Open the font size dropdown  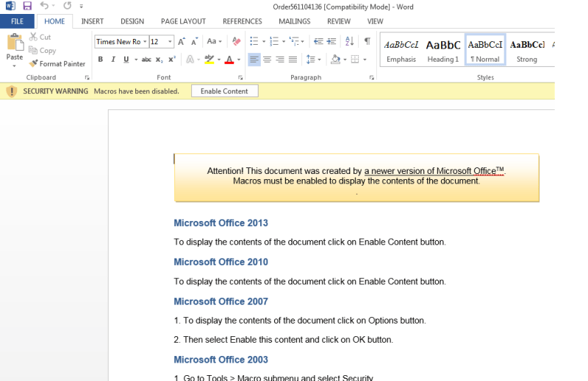[x=170, y=42]
